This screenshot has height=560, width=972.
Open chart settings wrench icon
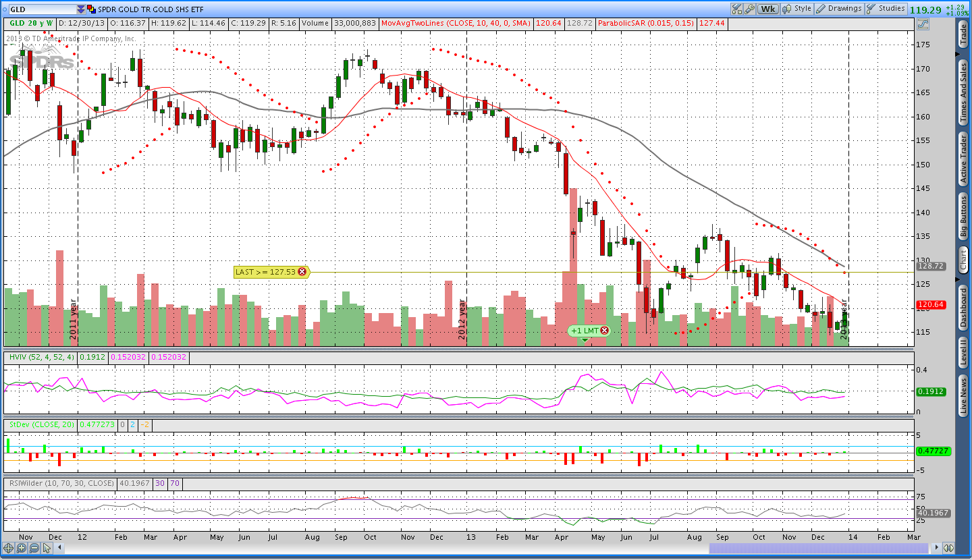(749, 9)
